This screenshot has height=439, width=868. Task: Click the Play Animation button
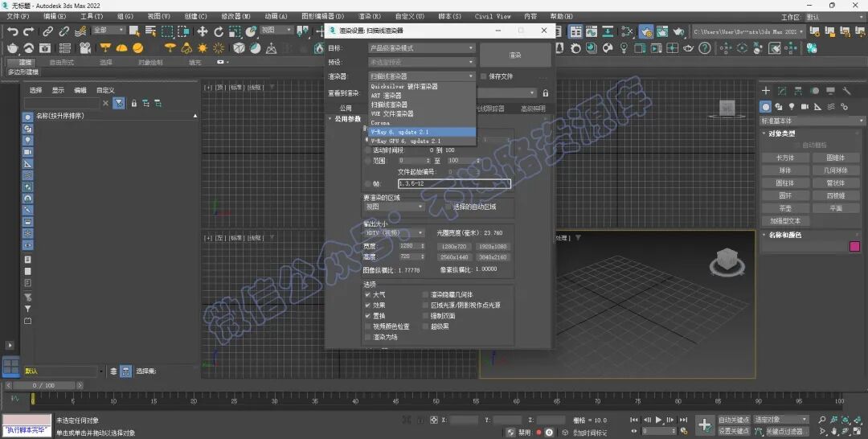coord(658,421)
